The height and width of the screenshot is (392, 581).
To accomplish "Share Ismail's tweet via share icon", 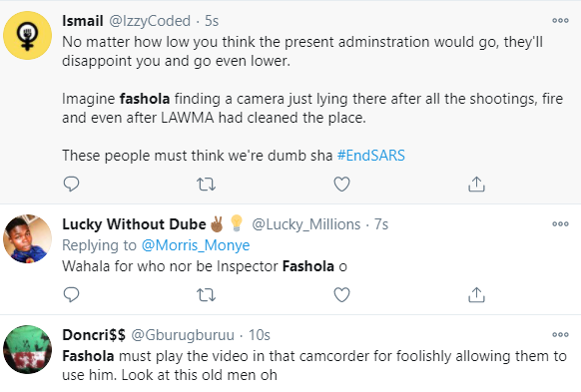I will pos(476,184).
